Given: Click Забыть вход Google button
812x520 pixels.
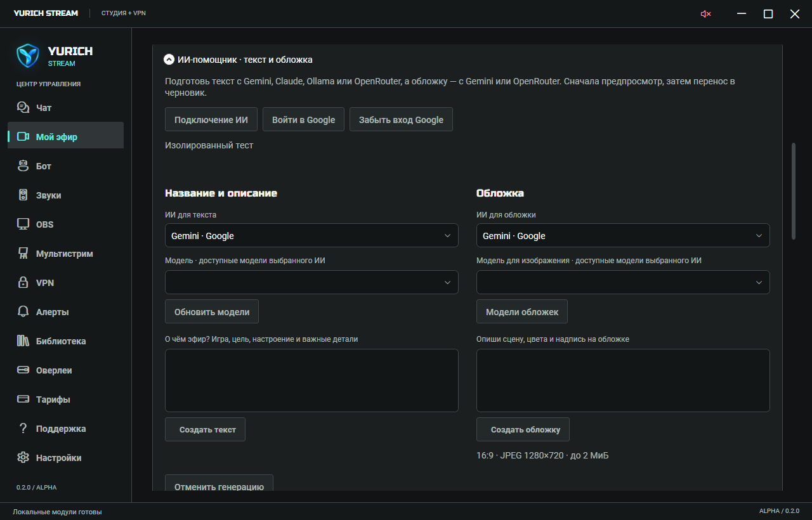Looking at the screenshot, I should [401, 120].
